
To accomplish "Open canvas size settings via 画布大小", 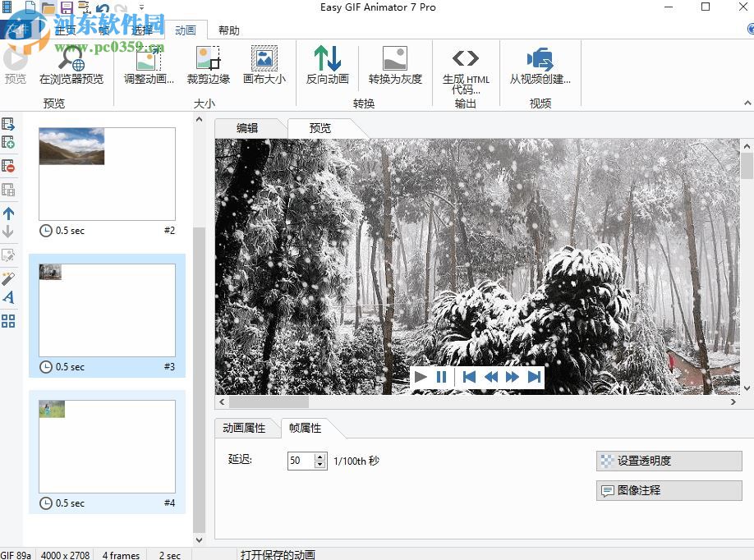I will point(264,66).
